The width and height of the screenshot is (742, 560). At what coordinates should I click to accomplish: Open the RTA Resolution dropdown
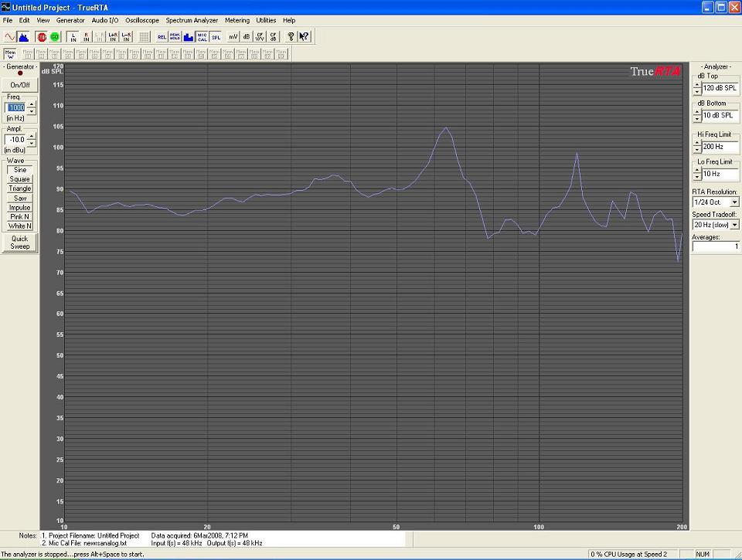734,202
